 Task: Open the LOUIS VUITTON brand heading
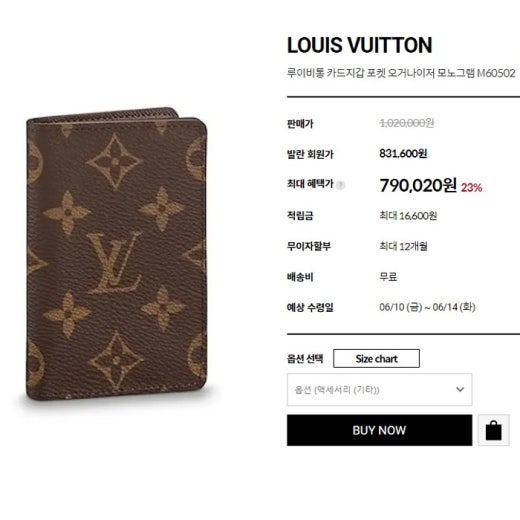click(x=360, y=45)
